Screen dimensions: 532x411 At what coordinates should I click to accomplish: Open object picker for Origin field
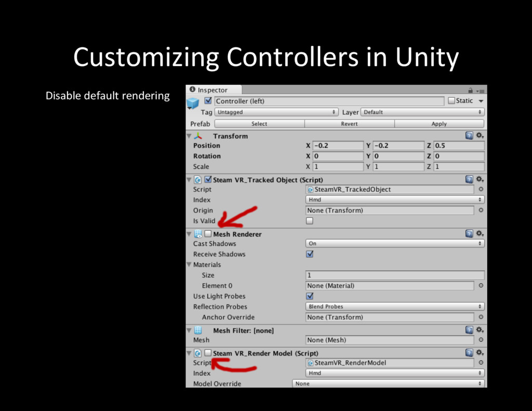481,210
